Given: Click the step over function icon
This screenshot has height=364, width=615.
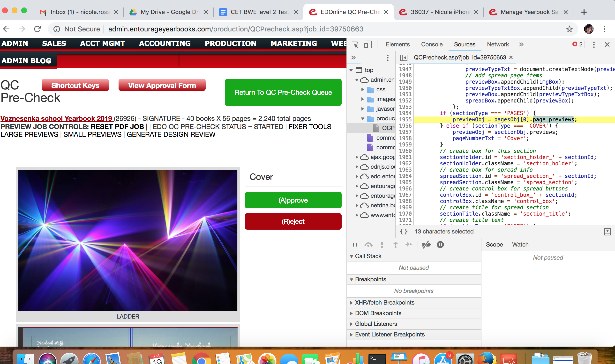Looking at the screenshot, I should [368, 245].
